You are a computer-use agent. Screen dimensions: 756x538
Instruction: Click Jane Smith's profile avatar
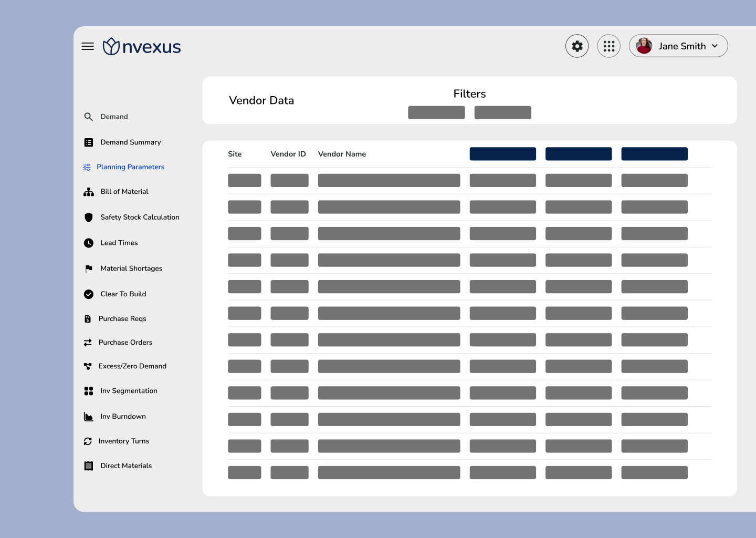click(644, 46)
